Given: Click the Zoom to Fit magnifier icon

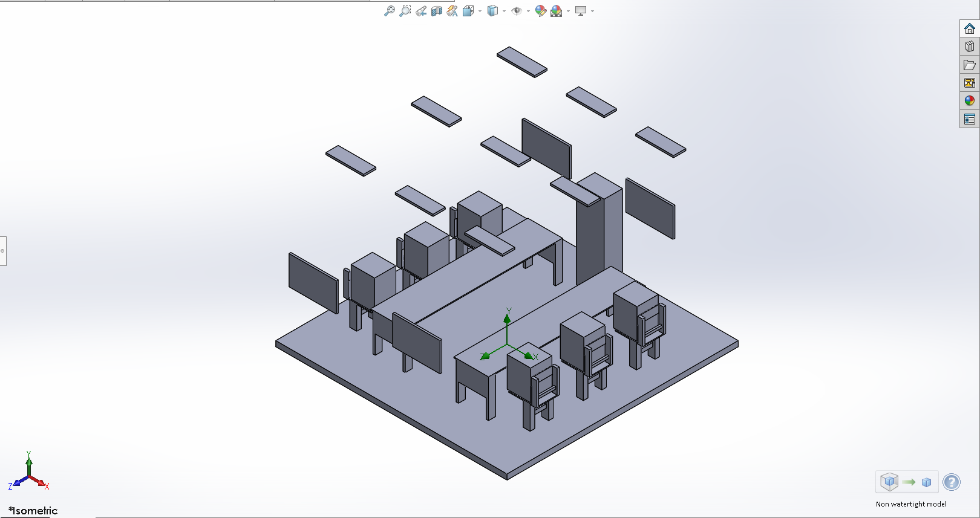Looking at the screenshot, I should pos(390,11).
